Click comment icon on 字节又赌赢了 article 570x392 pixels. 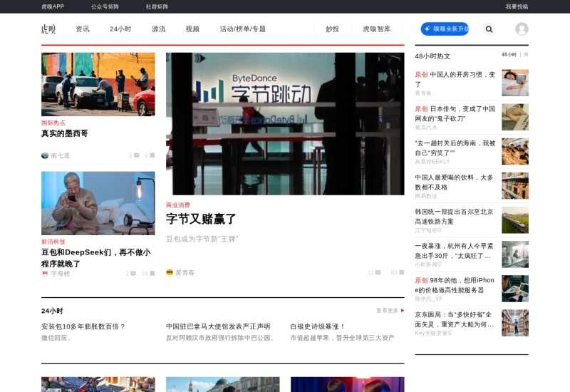(x=378, y=272)
